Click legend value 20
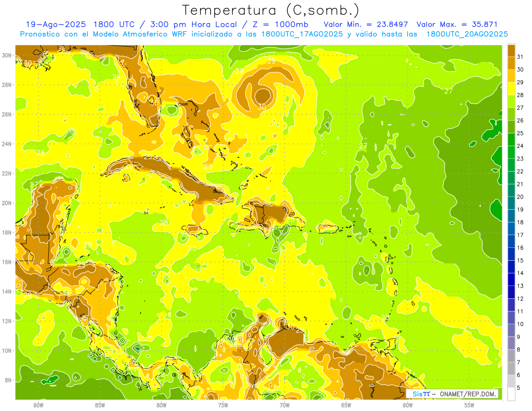The image size is (532, 411). click(520, 196)
